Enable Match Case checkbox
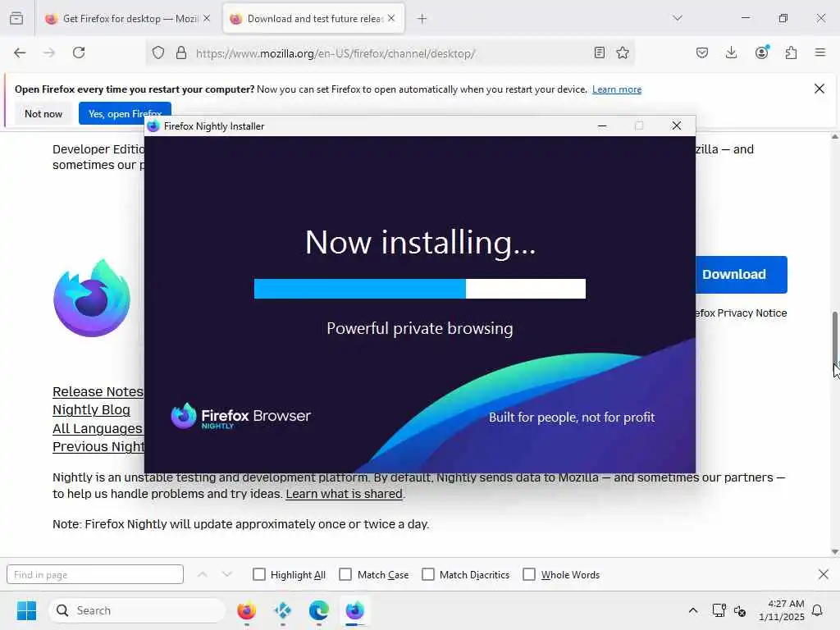The width and height of the screenshot is (840, 630). (345, 574)
